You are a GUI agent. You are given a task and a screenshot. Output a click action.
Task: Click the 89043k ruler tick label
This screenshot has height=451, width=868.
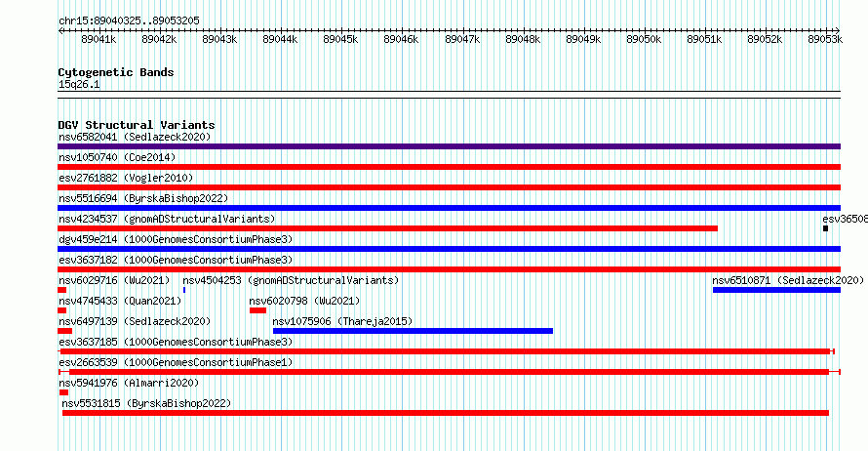click(219, 39)
